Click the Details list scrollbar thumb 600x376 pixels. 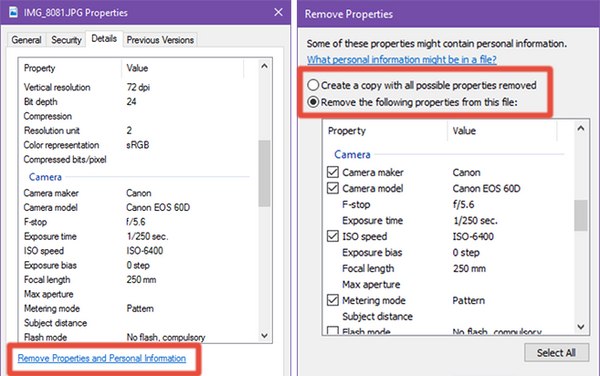[x=264, y=173]
